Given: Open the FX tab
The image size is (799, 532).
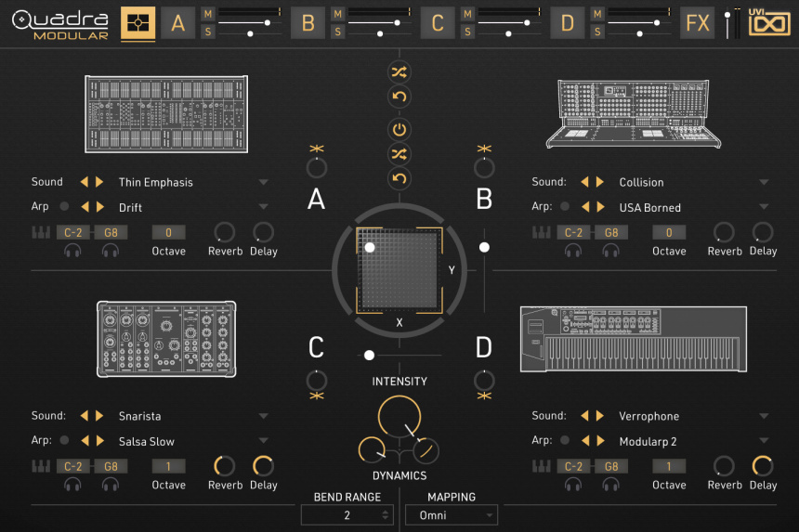Looking at the screenshot, I should pyautogui.click(x=698, y=23).
